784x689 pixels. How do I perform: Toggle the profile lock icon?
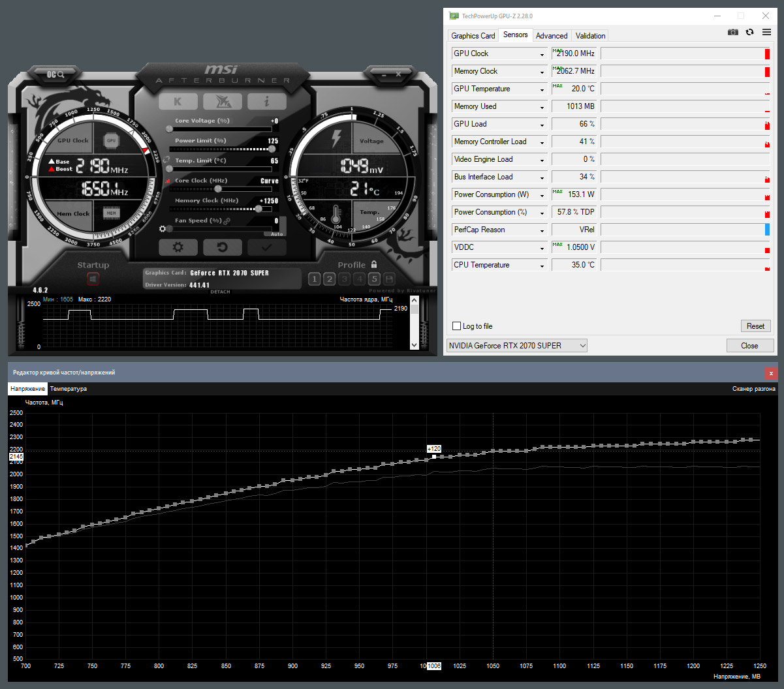coord(374,264)
